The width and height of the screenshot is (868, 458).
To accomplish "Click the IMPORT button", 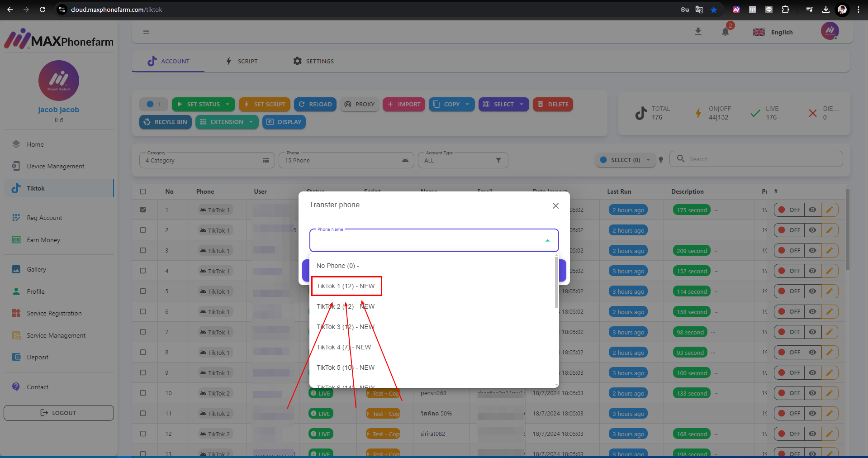I will pos(404,104).
